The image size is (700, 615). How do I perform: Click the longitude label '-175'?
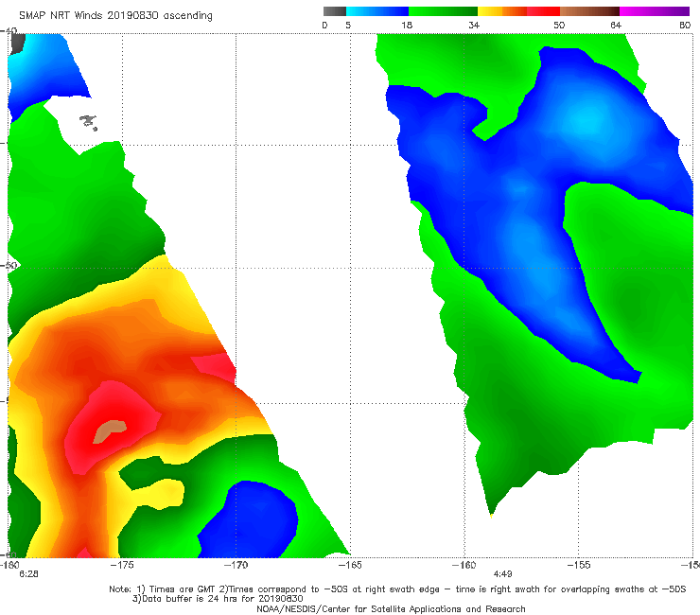pos(122,565)
